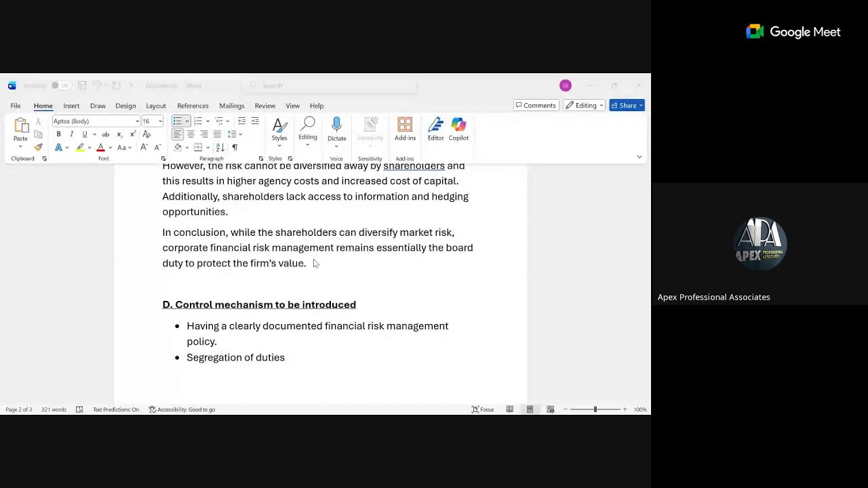Open the Styles gallery
This screenshot has height=488, width=868.
[279, 131]
